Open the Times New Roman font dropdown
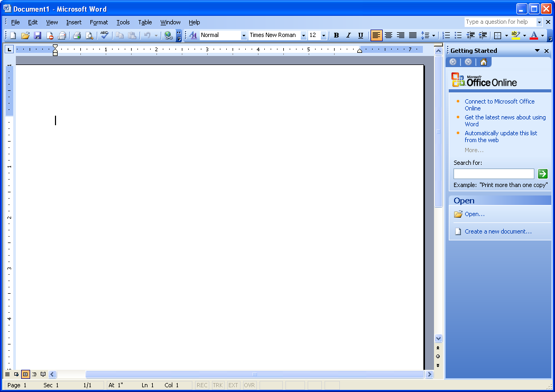Screen dimensions: 555x392 (x=303, y=35)
